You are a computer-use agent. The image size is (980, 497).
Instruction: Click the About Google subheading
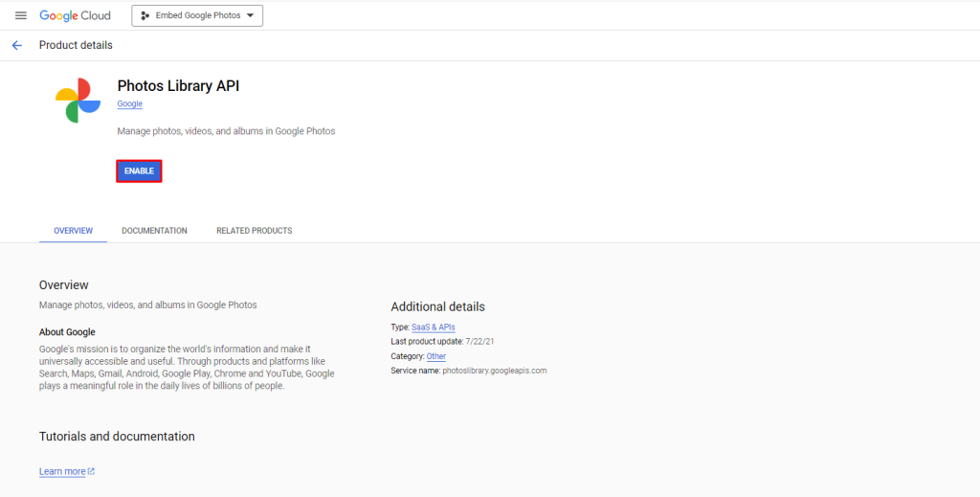(x=68, y=332)
